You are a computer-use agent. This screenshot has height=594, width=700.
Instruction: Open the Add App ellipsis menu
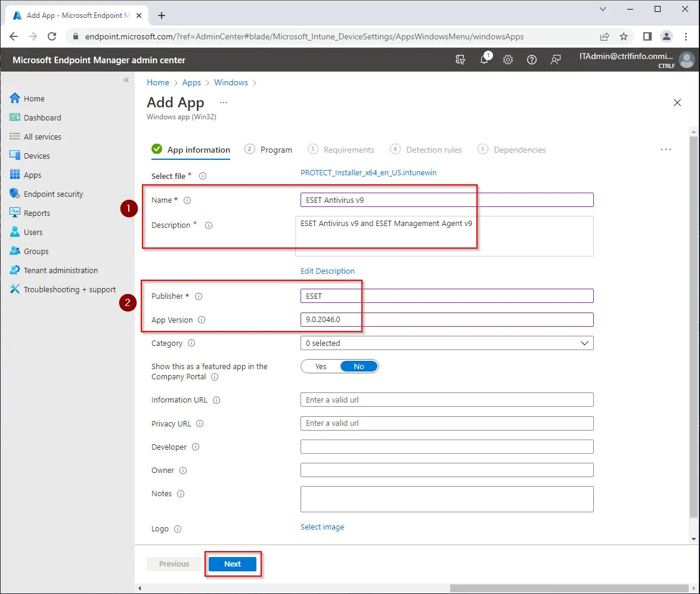(x=224, y=103)
